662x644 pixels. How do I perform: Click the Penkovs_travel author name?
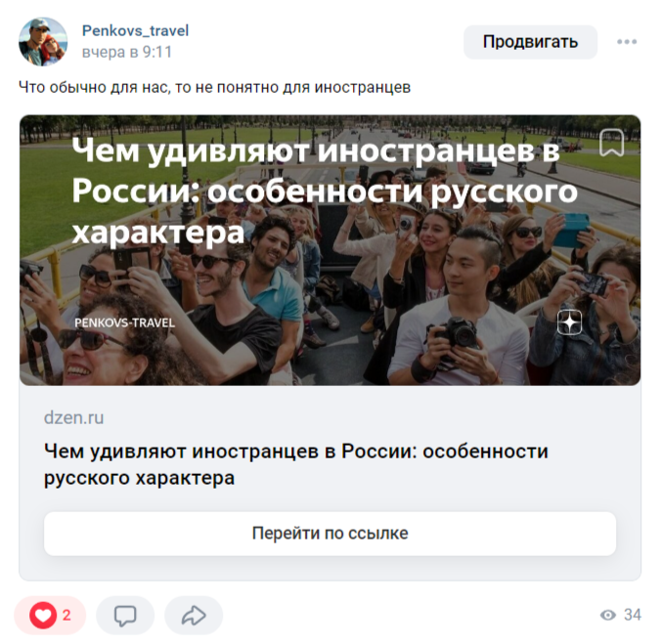(x=135, y=31)
